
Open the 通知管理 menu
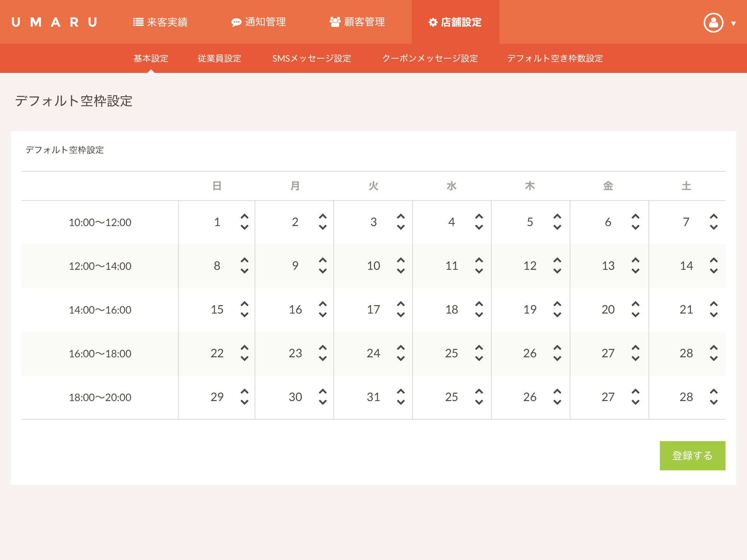[258, 22]
